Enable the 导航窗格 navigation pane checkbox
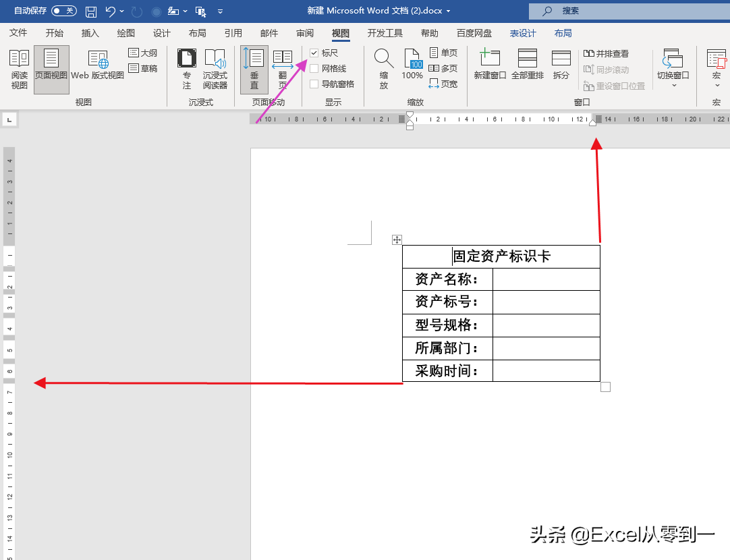 point(314,84)
